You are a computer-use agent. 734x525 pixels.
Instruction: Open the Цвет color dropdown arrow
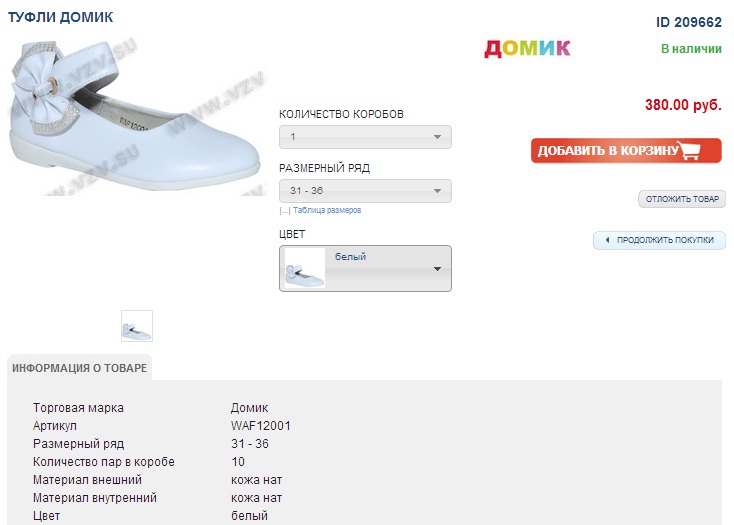[437, 269]
